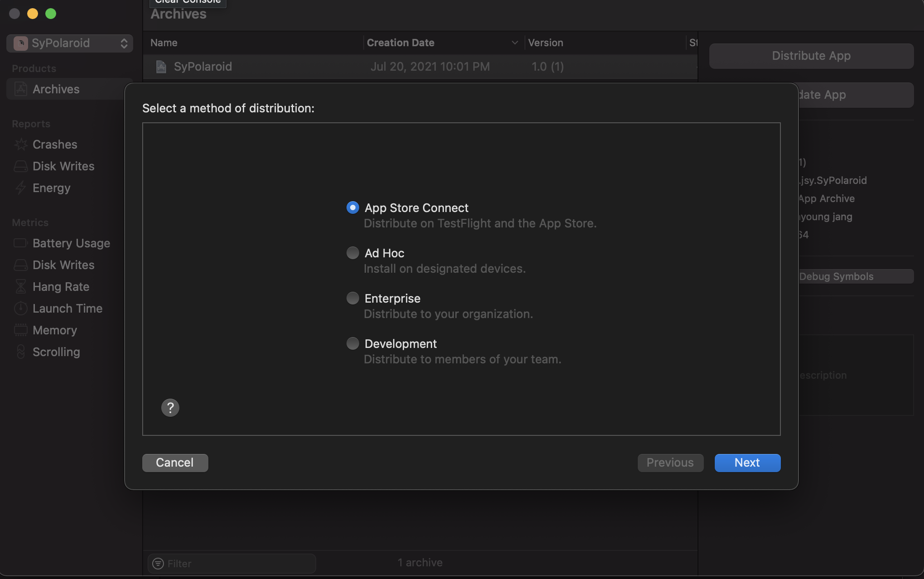Click Next to continue distribution

746,463
